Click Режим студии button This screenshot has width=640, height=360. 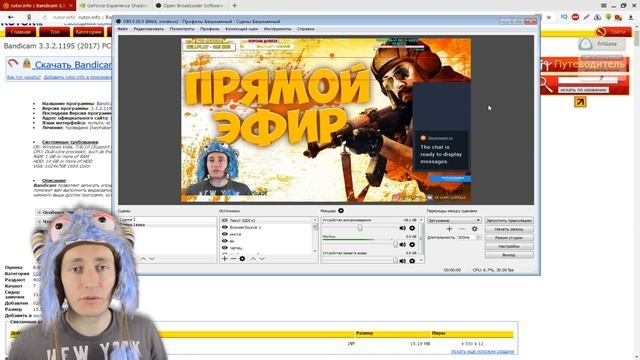pyautogui.click(x=509, y=238)
